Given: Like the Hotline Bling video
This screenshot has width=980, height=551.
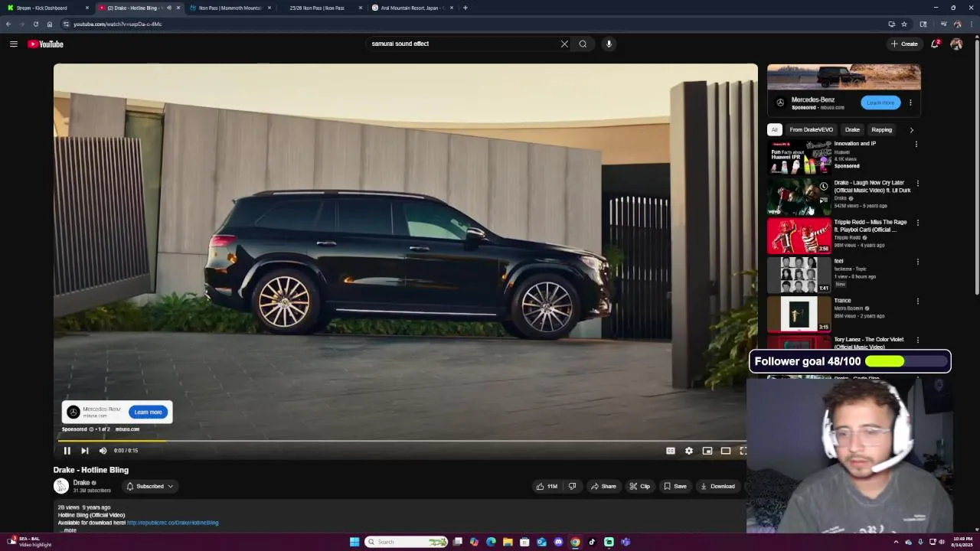Looking at the screenshot, I should click(547, 486).
